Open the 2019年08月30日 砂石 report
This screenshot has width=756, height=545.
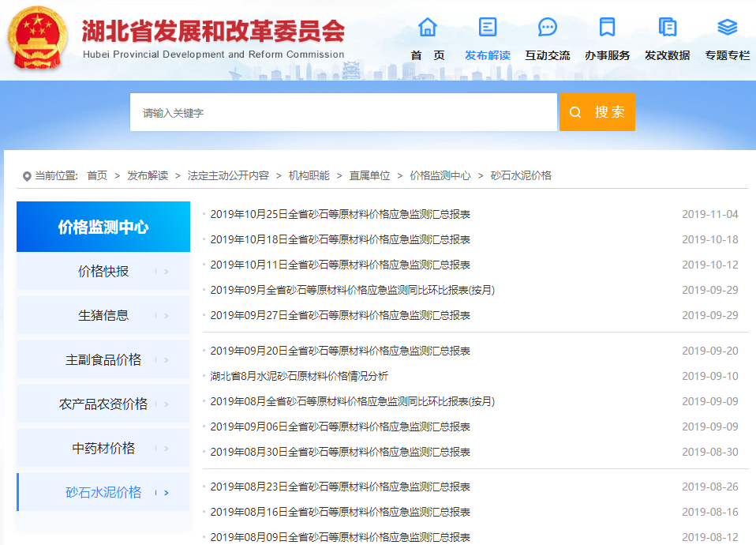[x=340, y=453]
